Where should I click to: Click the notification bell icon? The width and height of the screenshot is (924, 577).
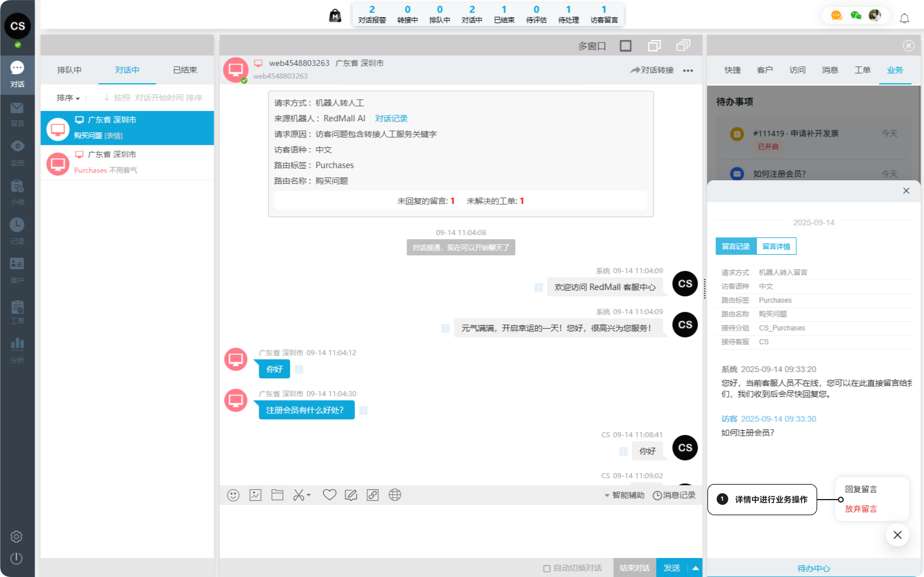point(904,18)
